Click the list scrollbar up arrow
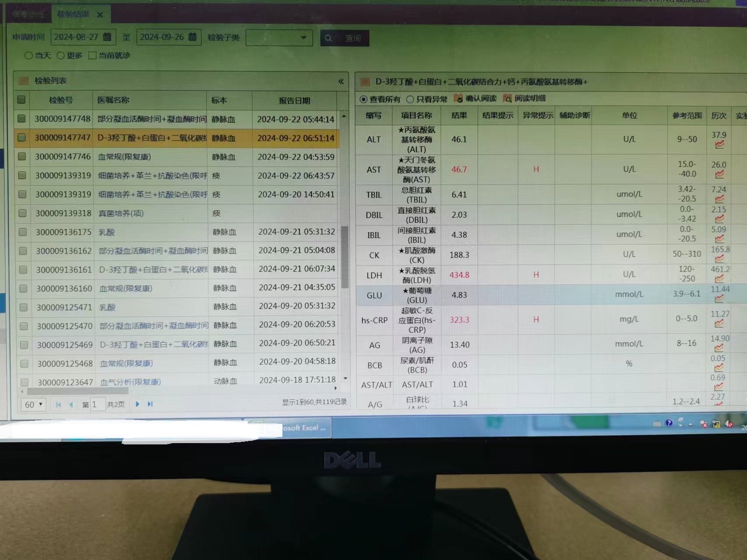Image resolution: width=747 pixels, height=560 pixels. 344,116
